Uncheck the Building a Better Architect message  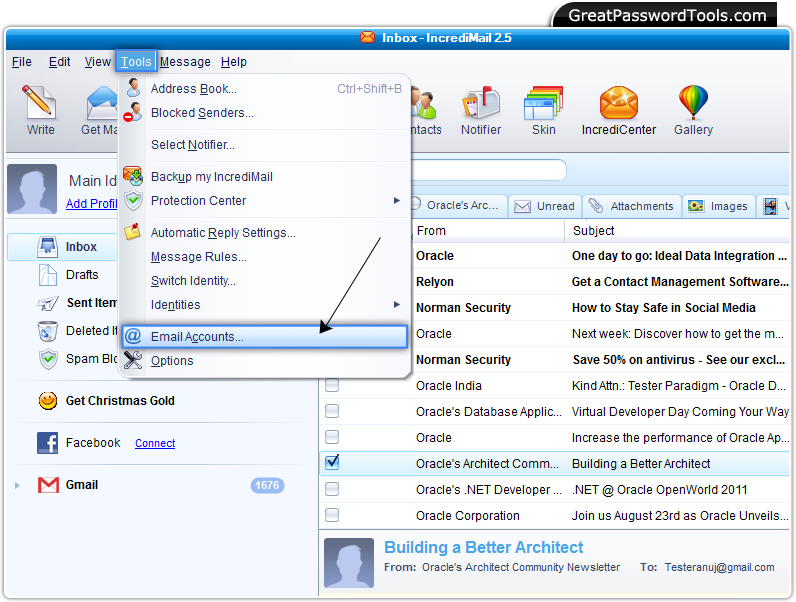[x=332, y=463]
